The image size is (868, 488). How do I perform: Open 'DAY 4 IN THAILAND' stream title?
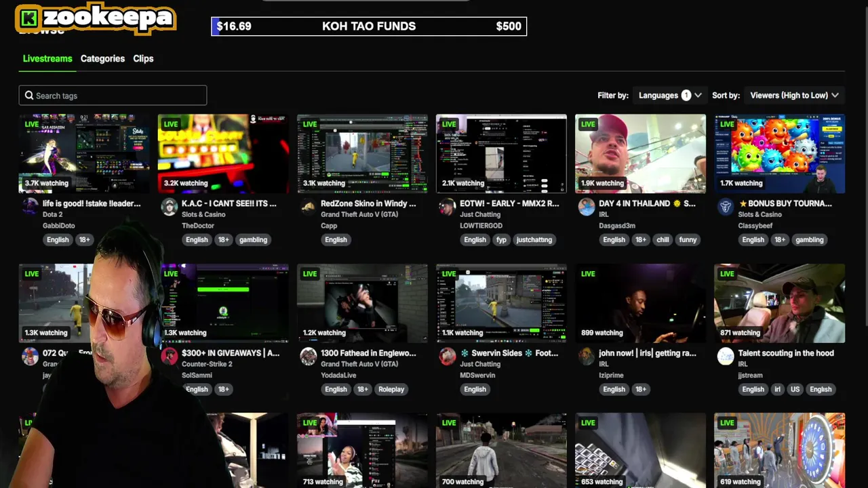[647, 203]
